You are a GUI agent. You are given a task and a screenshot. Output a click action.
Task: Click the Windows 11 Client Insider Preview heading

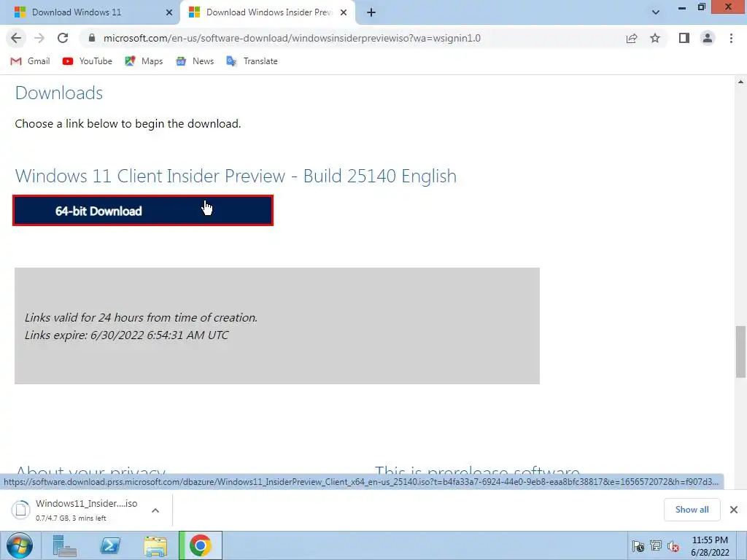[x=236, y=176]
